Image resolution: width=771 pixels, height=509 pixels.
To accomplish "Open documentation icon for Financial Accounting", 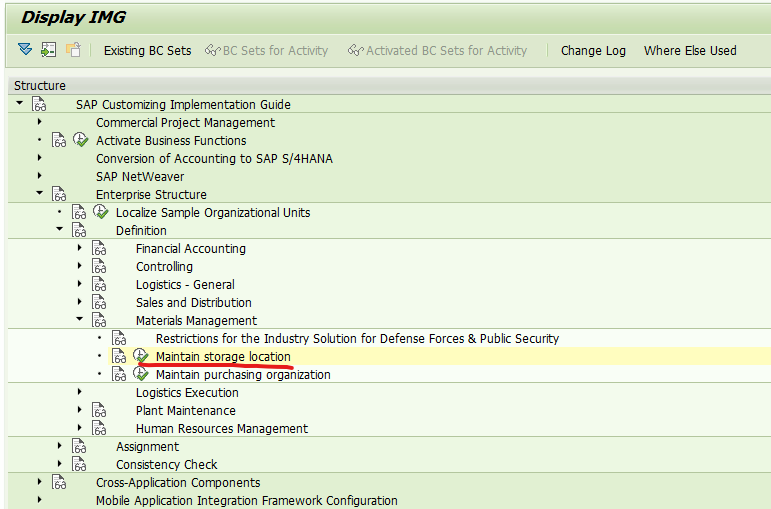I will [99, 248].
